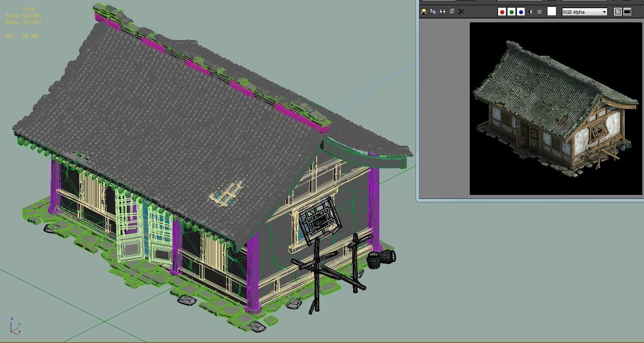Toggle UI overlay in render frame window

click(618, 12)
